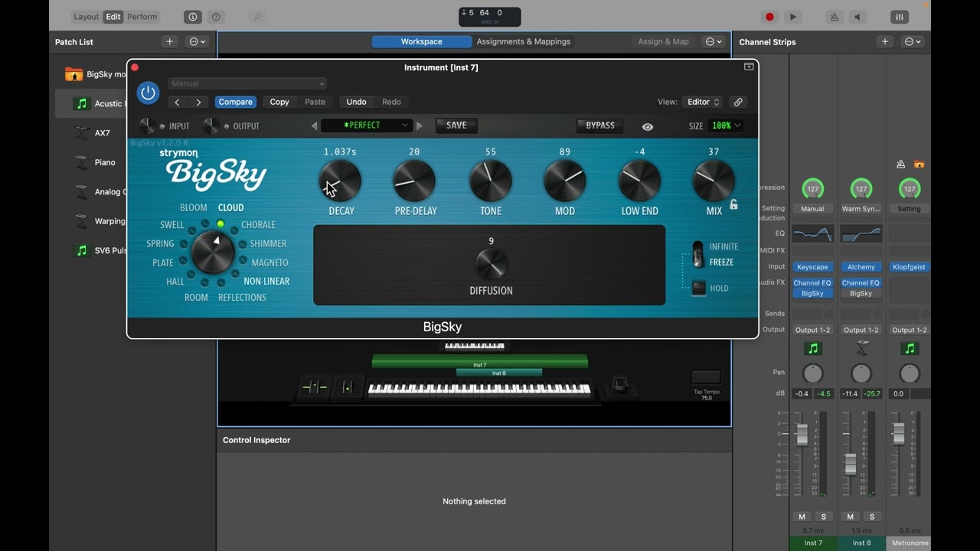
Task: Toggle the mixer icon in toolbar
Action: pos(900,17)
